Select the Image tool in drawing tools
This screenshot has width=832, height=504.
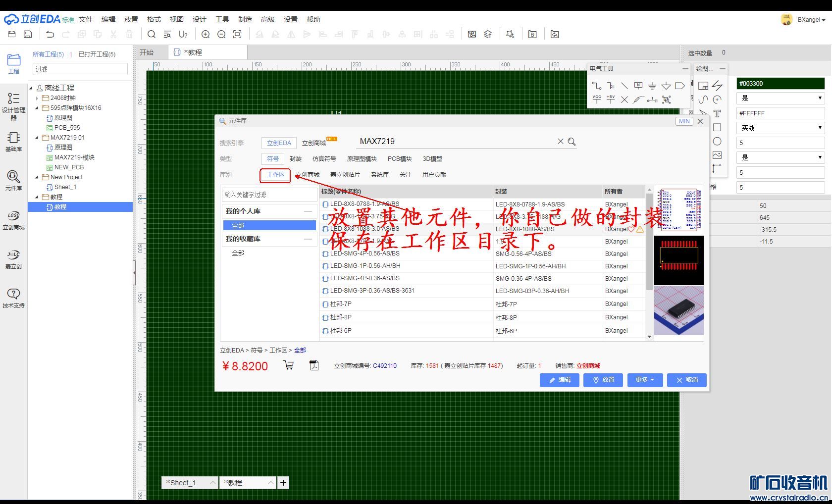(717, 155)
